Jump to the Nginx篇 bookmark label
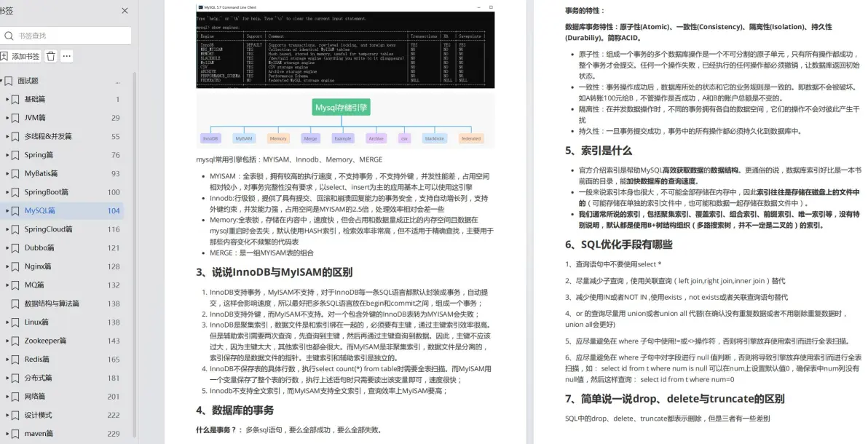The height and width of the screenshot is (444, 868). (x=38, y=266)
